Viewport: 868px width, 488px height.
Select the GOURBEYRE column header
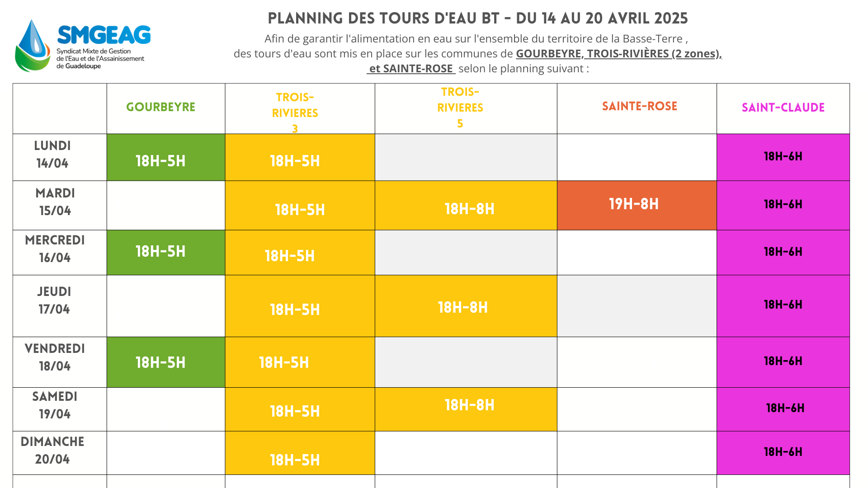tap(160, 108)
